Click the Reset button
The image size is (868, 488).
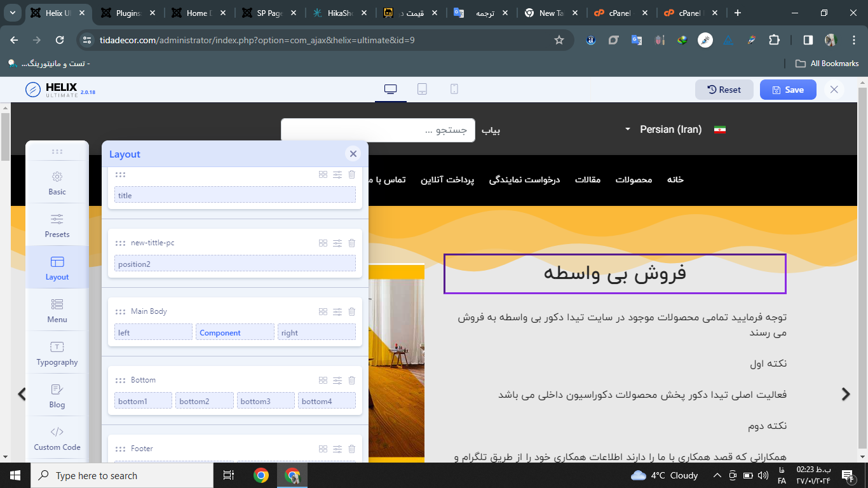coord(724,90)
